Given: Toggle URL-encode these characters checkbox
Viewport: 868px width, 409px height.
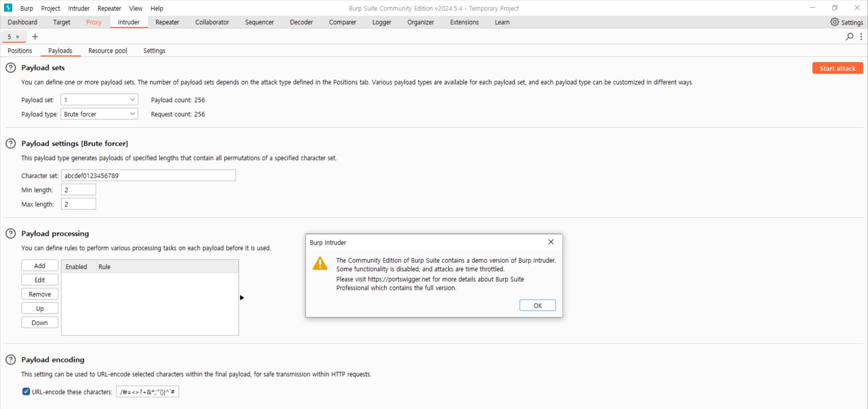Looking at the screenshot, I should coord(26,392).
